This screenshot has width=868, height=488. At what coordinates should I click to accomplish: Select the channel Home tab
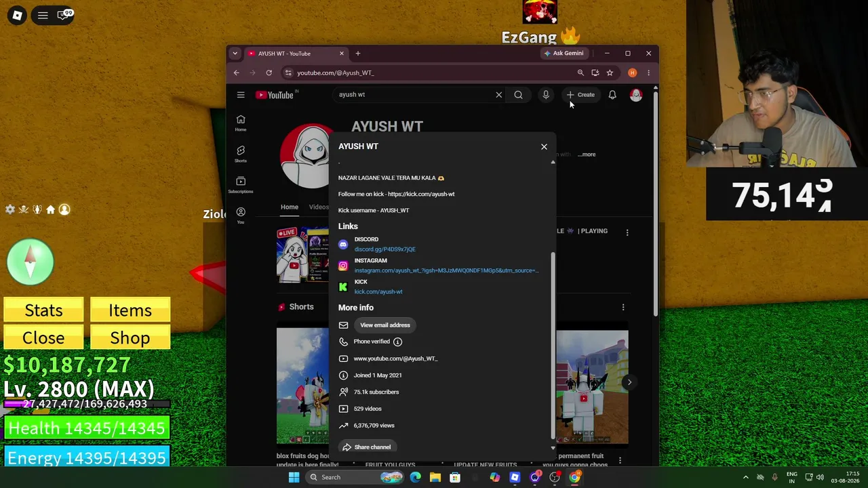pyautogui.click(x=290, y=207)
